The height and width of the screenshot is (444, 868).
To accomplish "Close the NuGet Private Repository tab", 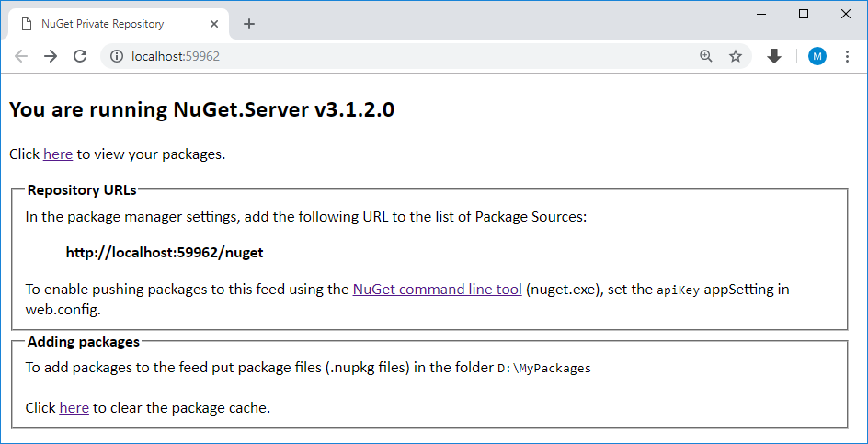I will [214, 24].
